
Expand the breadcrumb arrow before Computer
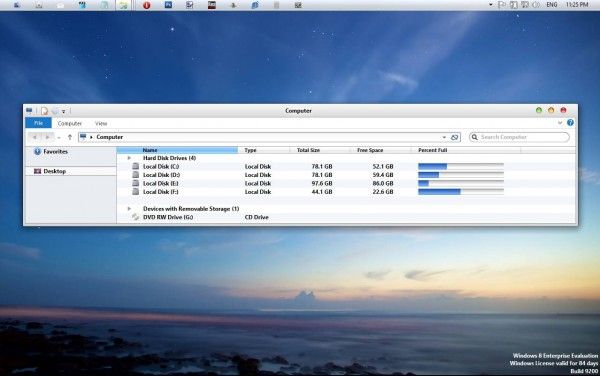pyautogui.click(x=91, y=137)
